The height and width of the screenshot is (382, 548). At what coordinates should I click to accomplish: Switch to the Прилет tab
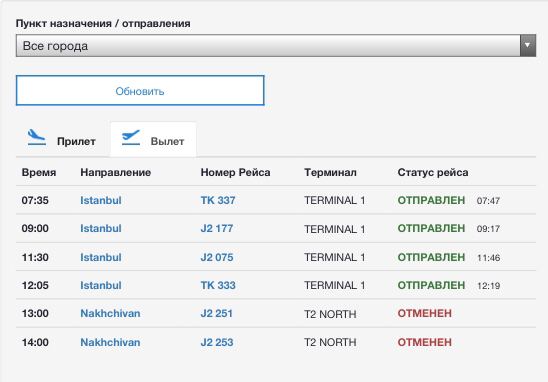(62, 140)
